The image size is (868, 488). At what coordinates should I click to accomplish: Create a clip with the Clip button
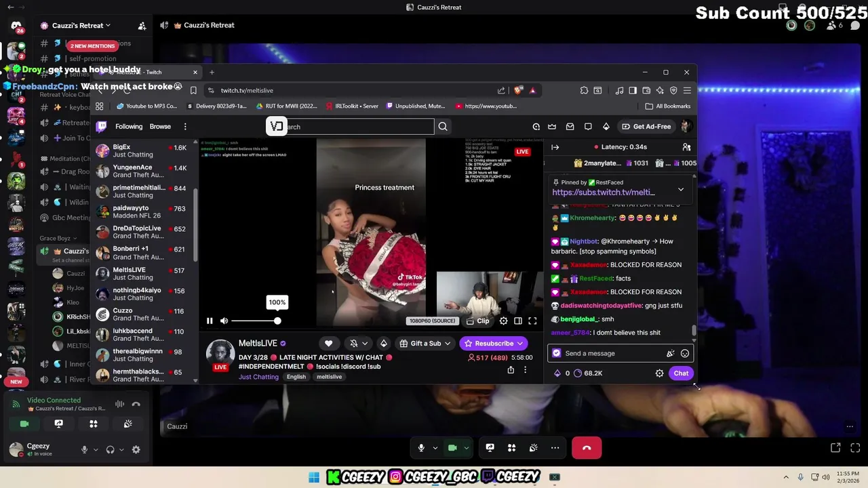point(477,321)
